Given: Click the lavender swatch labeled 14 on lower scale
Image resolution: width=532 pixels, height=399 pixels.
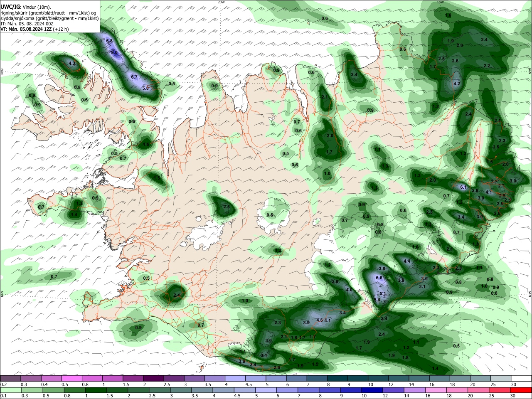Looking at the screenshot, I should pyautogui.click(x=414, y=390).
